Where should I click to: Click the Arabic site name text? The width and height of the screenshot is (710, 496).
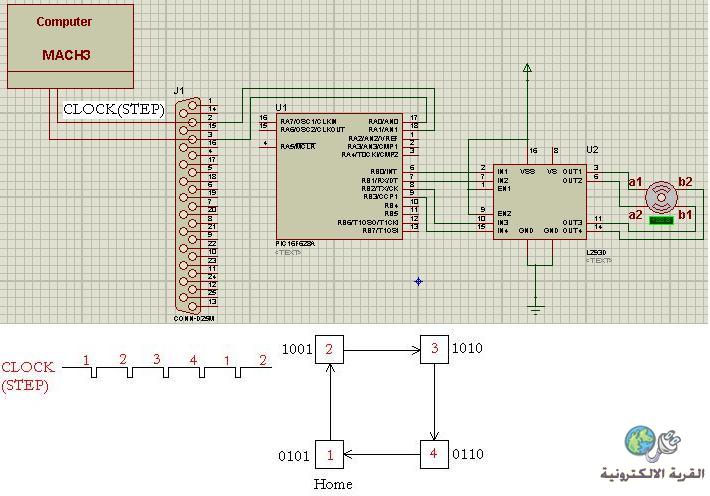click(x=652, y=474)
